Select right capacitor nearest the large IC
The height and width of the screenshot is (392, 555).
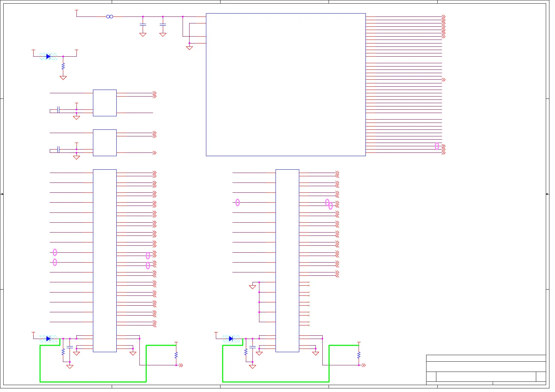point(163,25)
